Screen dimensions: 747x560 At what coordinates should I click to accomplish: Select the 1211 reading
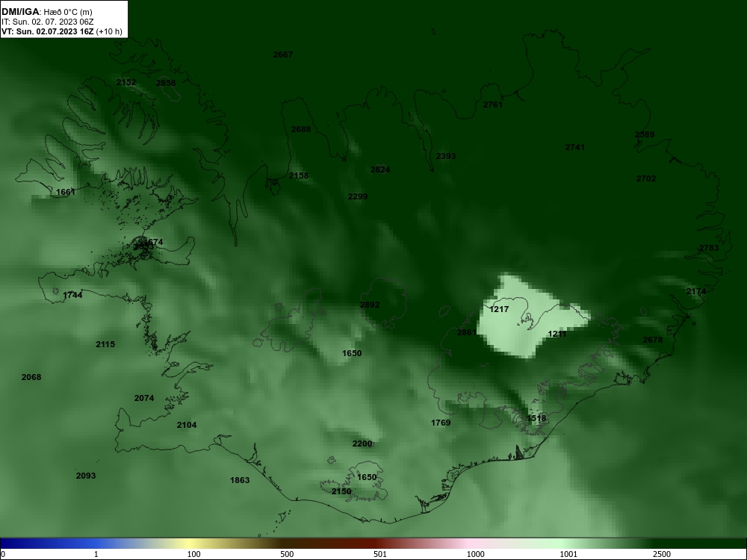pyautogui.click(x=557, y=335)
